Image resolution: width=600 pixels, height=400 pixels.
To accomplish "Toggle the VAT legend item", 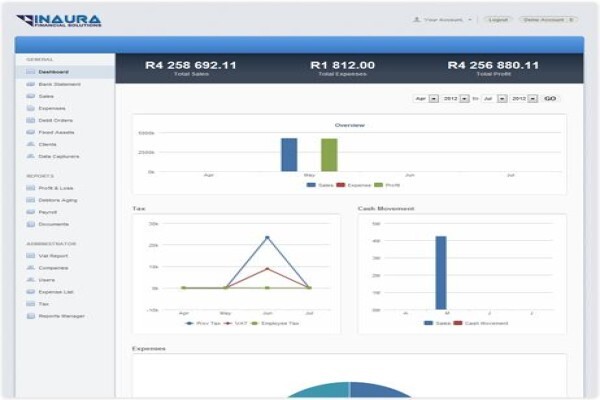I will coord(236,323).
